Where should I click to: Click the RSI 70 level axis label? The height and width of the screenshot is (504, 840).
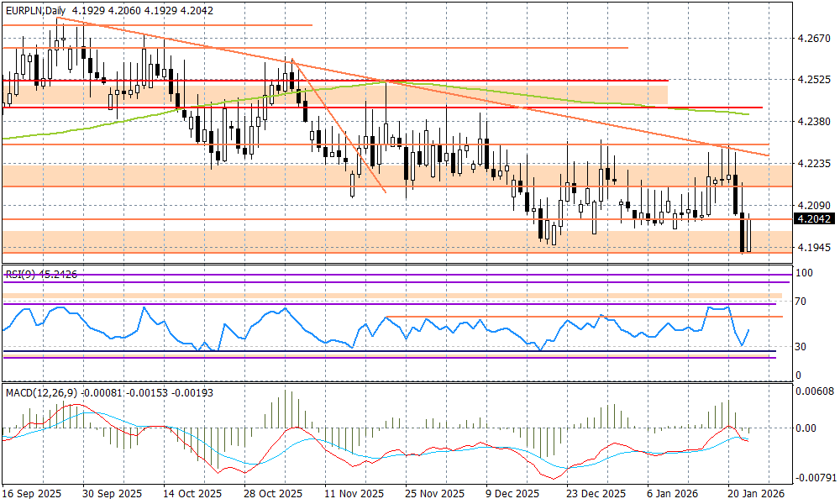803,301
